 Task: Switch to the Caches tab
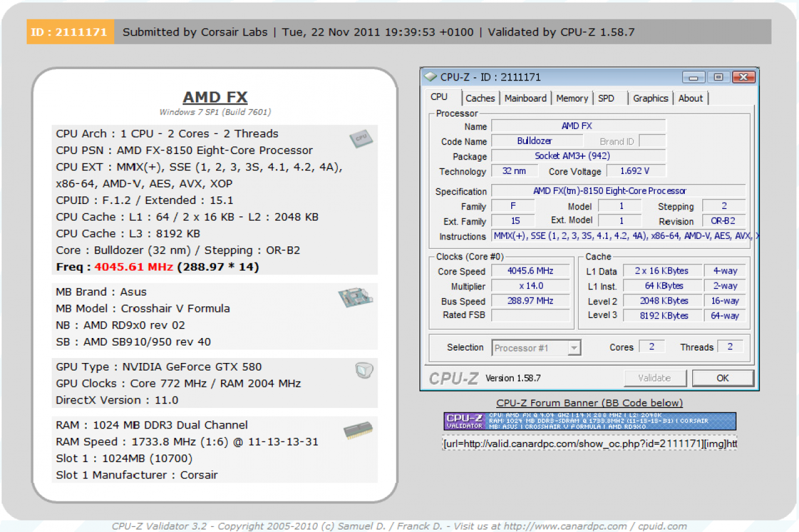(480, 98)
